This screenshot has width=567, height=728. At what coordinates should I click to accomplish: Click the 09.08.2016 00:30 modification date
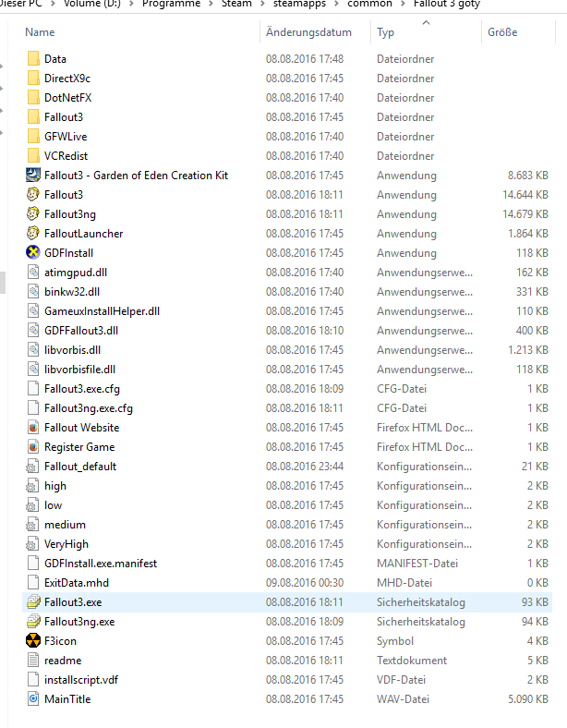[x=305, y=583]
